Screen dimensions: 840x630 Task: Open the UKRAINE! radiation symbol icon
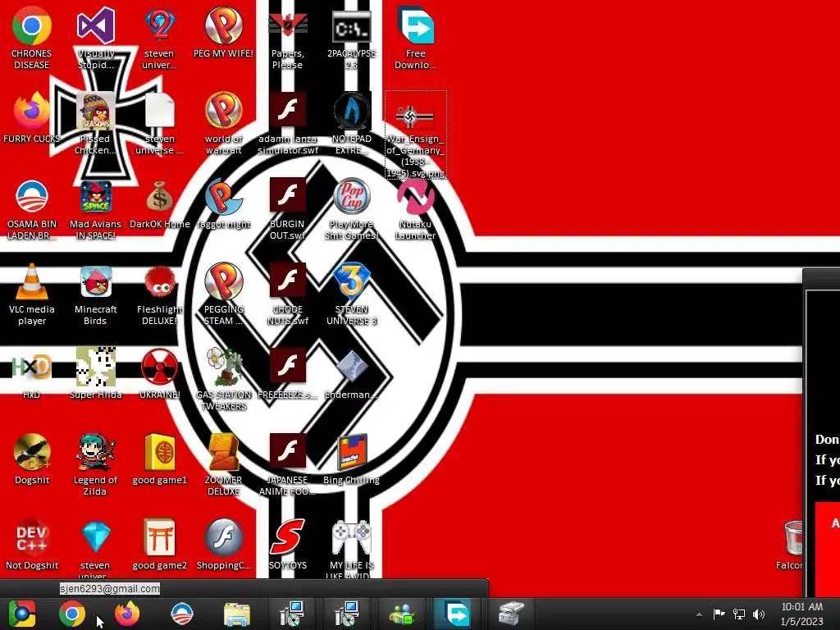click(x=160, y=374)
